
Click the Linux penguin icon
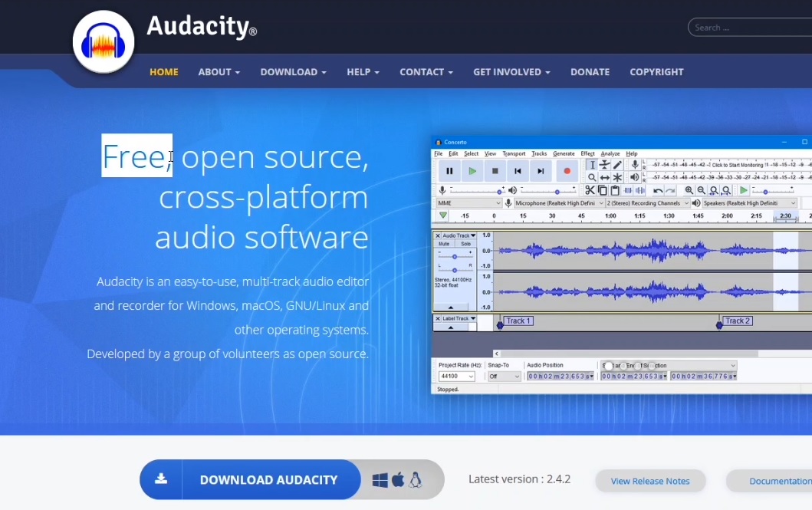(x=416, y=480)
